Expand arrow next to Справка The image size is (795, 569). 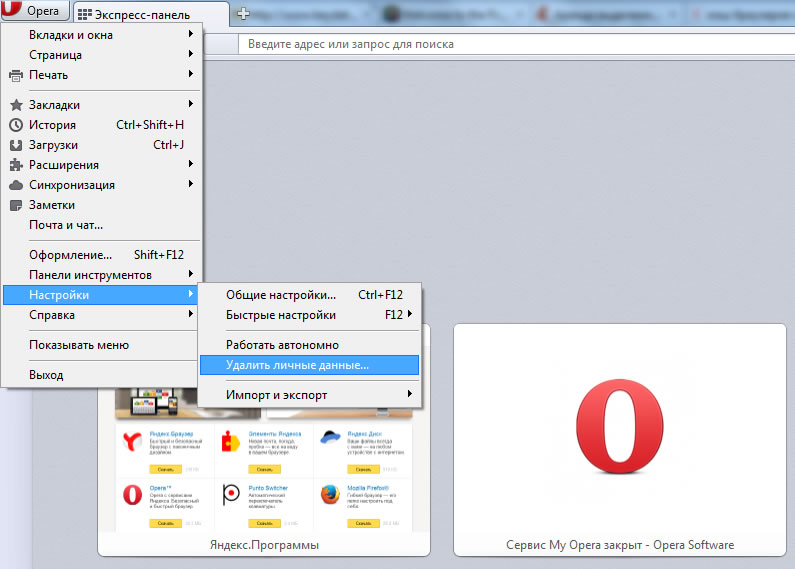[x=191, y=314]
